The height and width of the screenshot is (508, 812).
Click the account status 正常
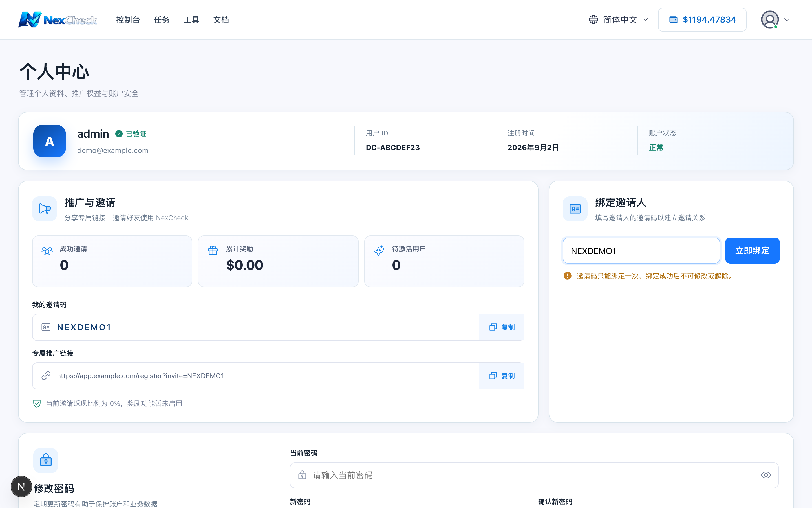point(656,148)
